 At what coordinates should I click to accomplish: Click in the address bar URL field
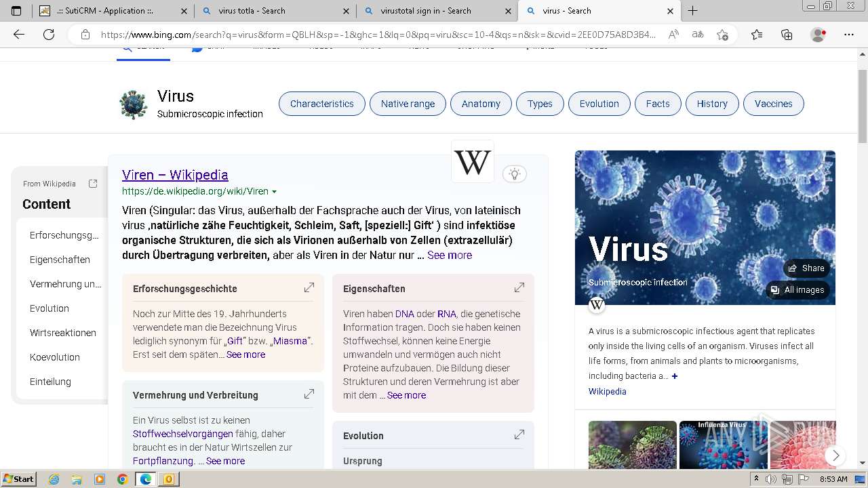(x=378, y=35)
